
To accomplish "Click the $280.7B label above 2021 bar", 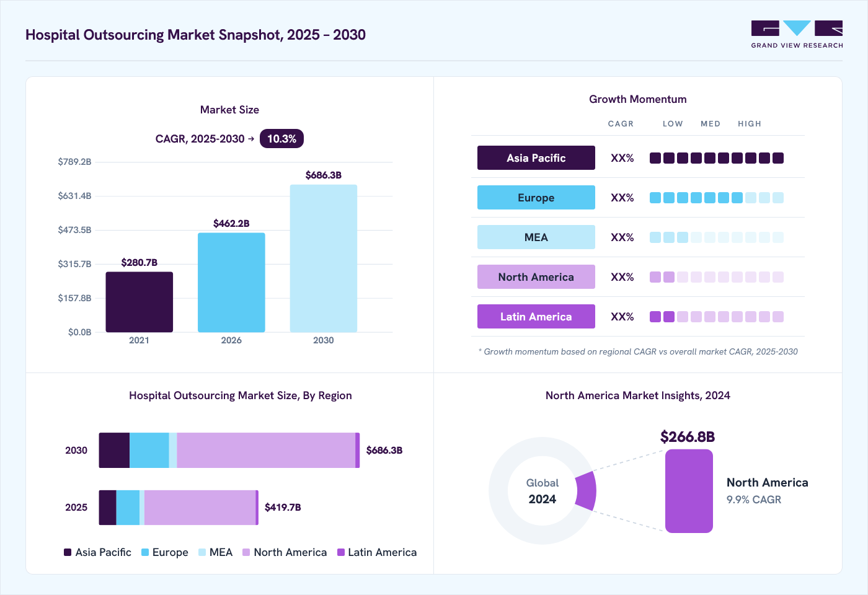I will pos(139,263).
